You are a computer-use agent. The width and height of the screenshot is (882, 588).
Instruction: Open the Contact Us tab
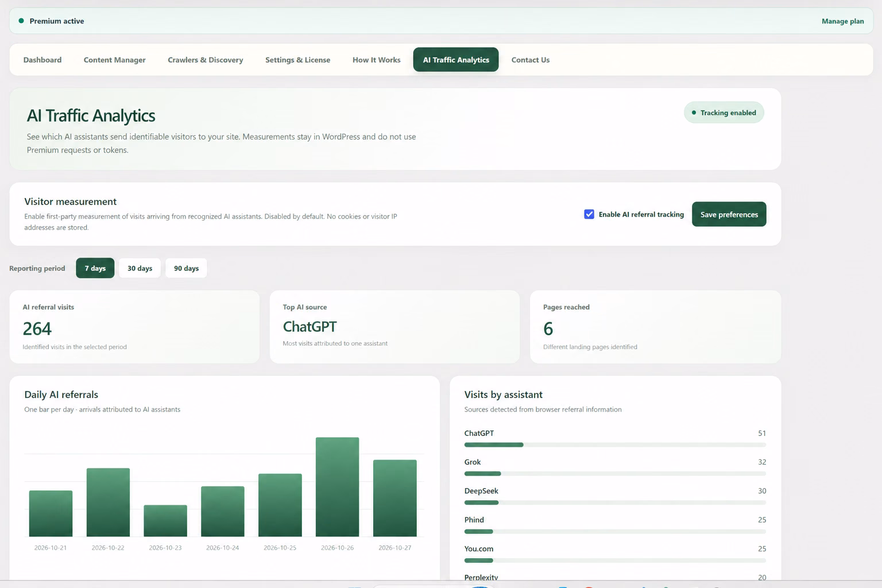click(531, 60)
